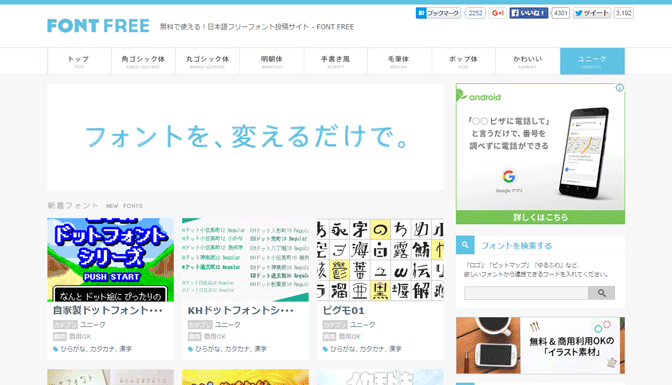The width and height of the screenshot is (672, 385).
Task: Click ユニーク category under 自家製ドットフォント
Action: click(93, 325)
